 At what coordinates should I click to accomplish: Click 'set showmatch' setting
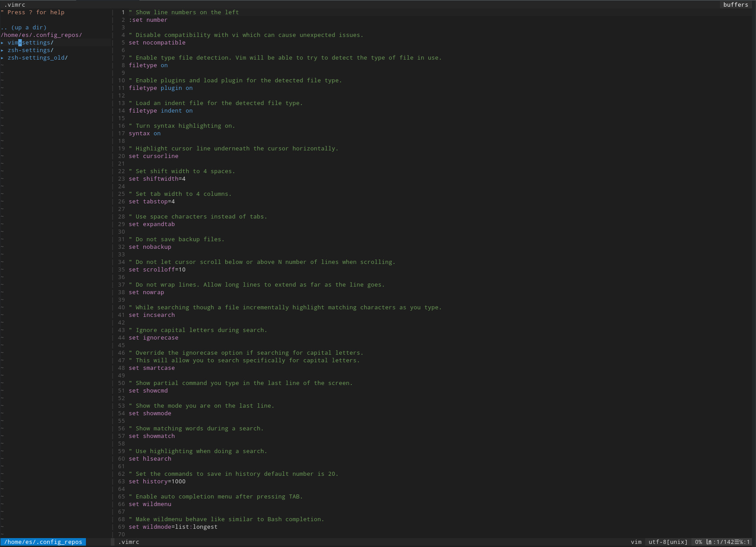point(152,436)
